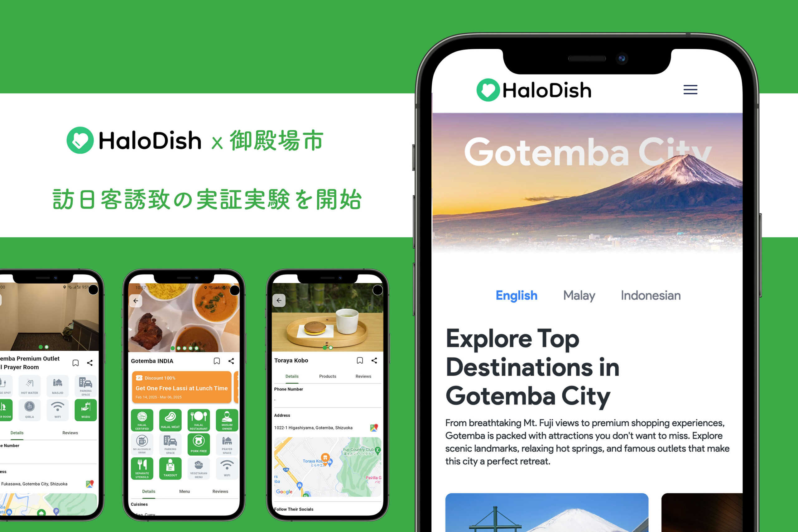Expand the Reviews section on Toraya Kobo

point(369,376)
